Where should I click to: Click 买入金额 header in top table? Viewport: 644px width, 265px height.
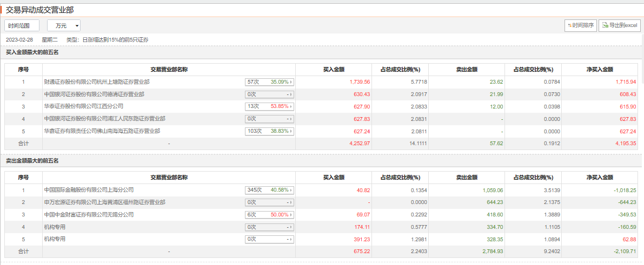coord(334,70)
